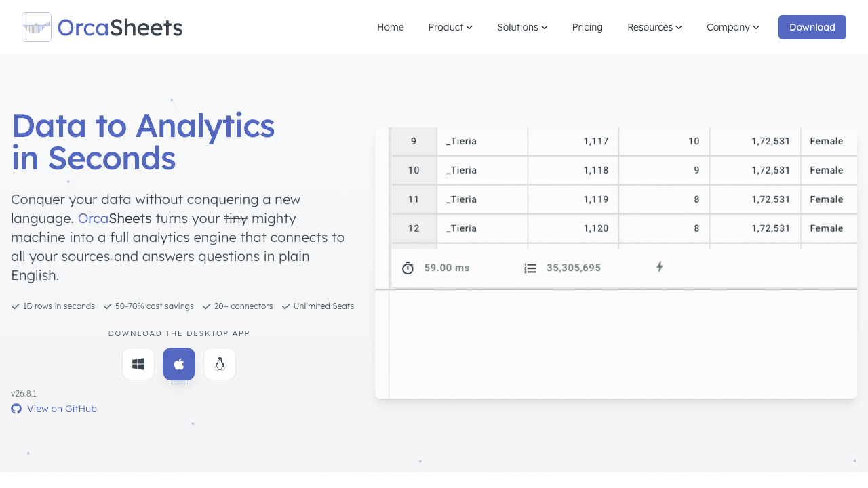Download the macOS Apple desktop app
This screenshot has width=868, height=488.
coord(179,364)
